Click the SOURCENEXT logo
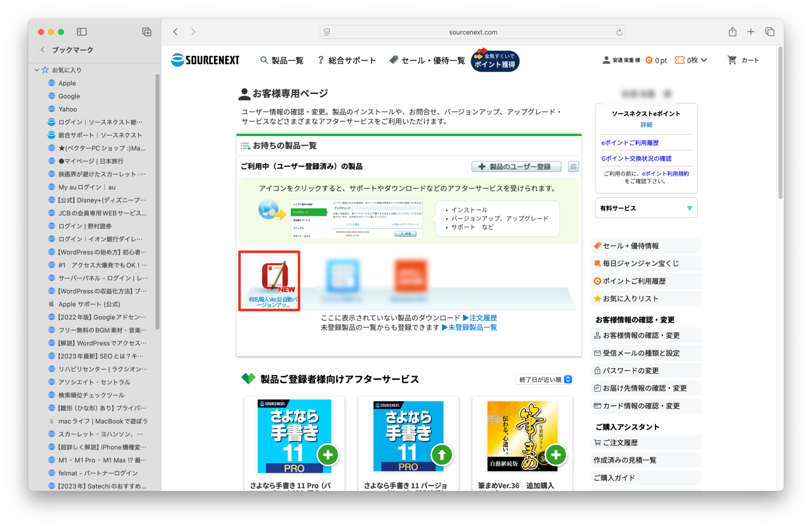Viewport: 812px width, 528px height. [205, 60]
